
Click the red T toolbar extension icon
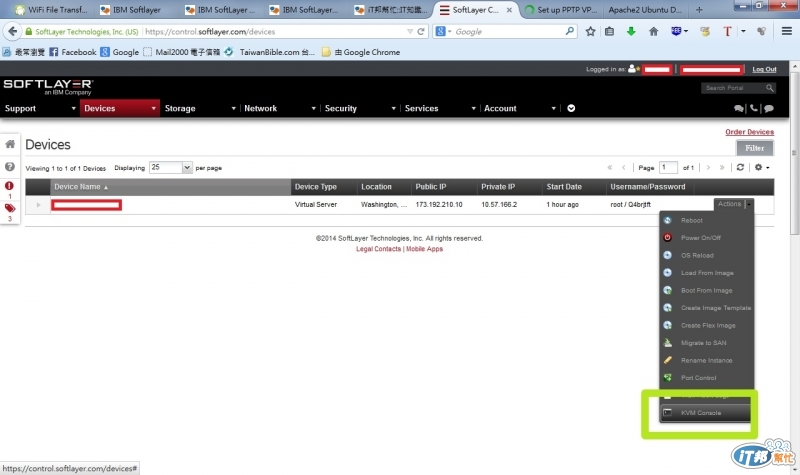tap(727, 32)
